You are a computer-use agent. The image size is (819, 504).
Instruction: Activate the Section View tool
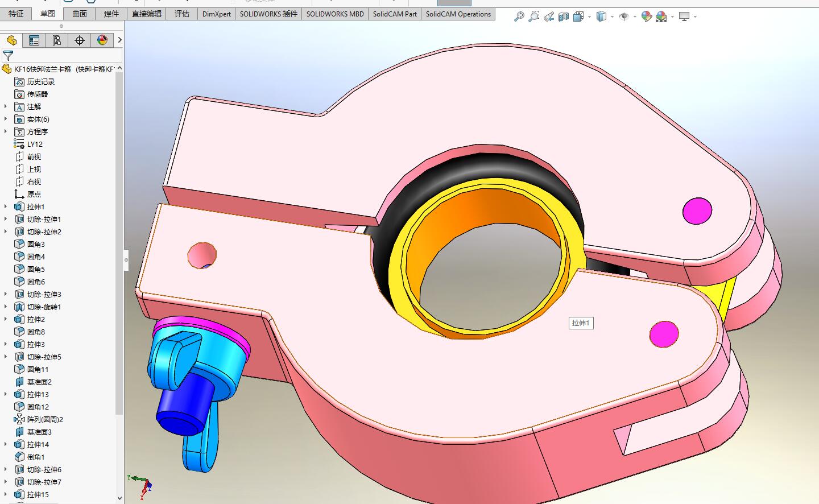coord(564,17)
